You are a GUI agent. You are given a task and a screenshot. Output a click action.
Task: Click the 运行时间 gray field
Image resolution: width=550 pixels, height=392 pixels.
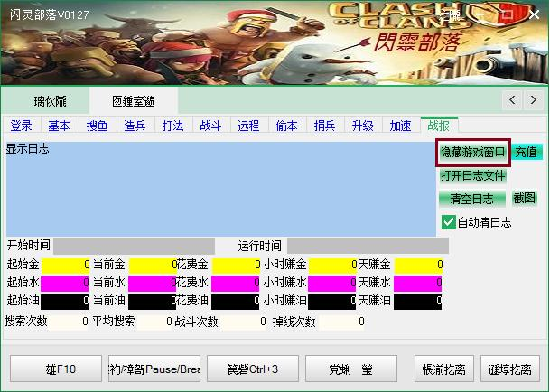(x=368, y=246)
